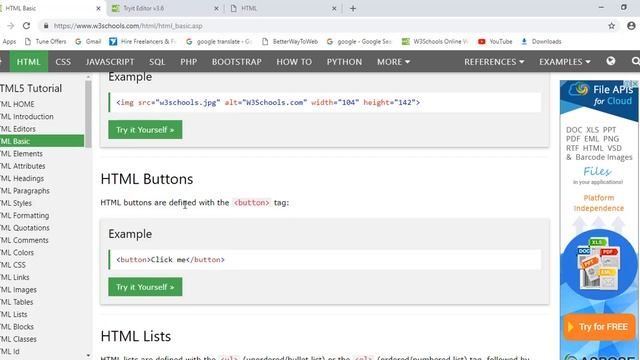Open the globe translate icon in navbar

[611, 61]
